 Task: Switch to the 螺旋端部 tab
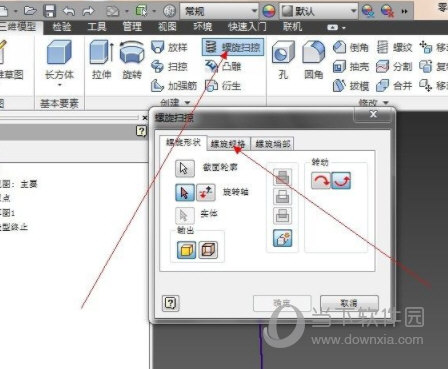(272, 144)
